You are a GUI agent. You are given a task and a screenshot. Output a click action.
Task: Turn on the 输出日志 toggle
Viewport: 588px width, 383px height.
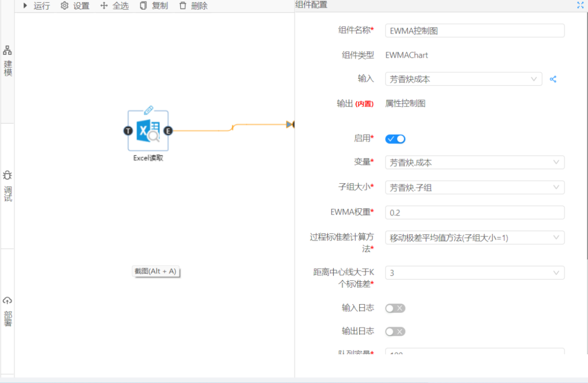pyautogui.click(x=395, y=331)
